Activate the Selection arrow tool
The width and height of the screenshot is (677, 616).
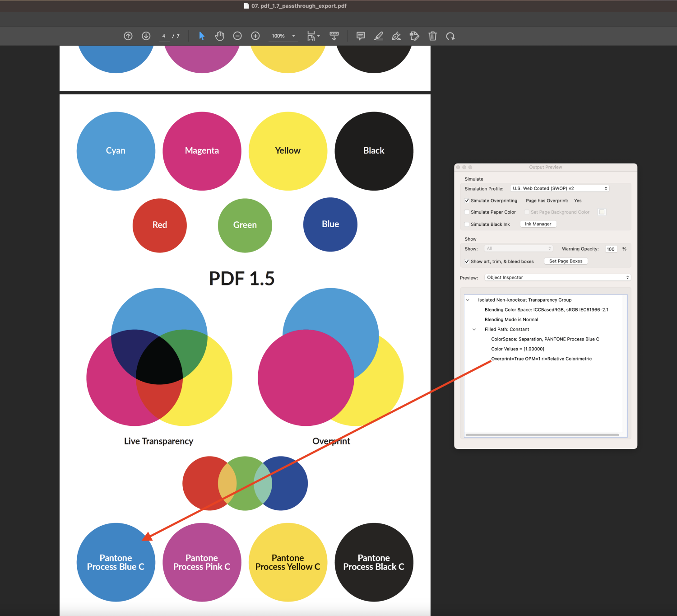click(x=202, y=36)
